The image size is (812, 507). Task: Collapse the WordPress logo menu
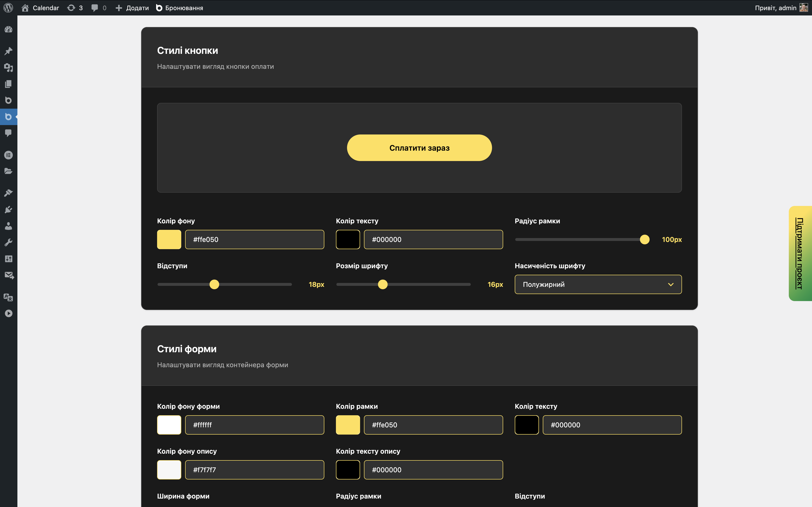(8, 8)
